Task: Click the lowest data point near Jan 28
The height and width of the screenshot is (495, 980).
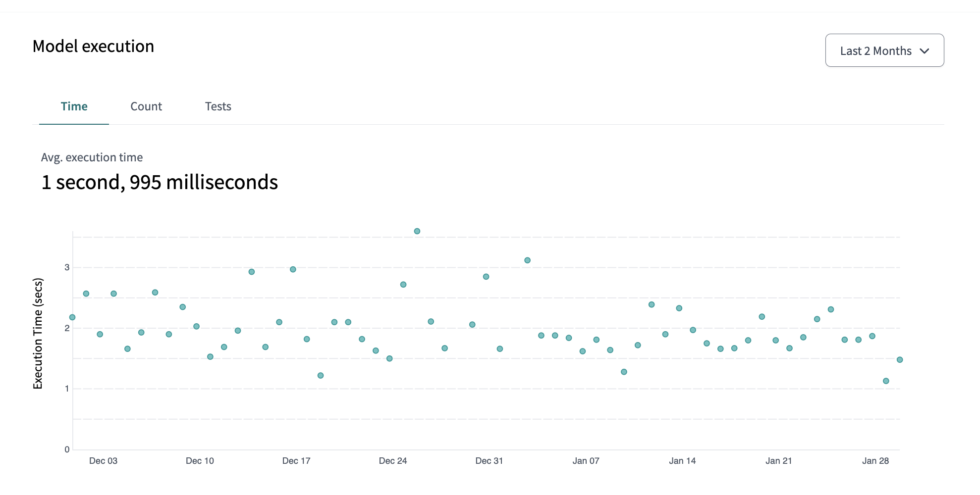Action: (x=886, y=381)
